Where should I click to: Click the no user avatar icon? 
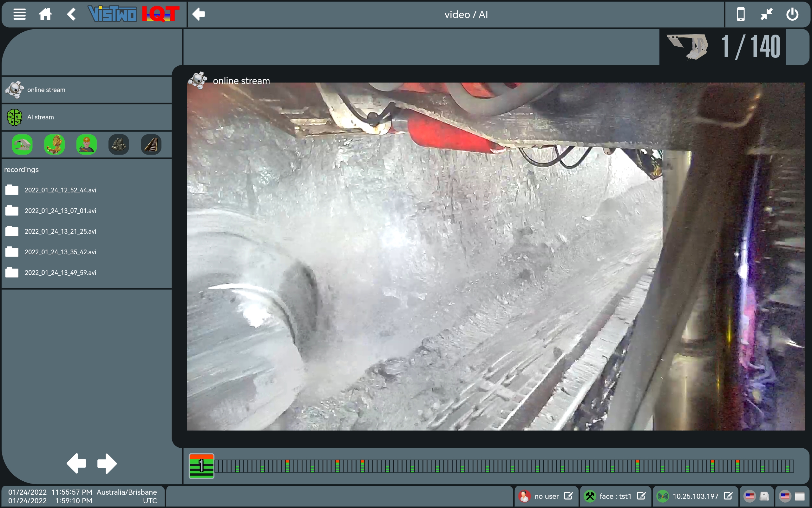point(524,496)
